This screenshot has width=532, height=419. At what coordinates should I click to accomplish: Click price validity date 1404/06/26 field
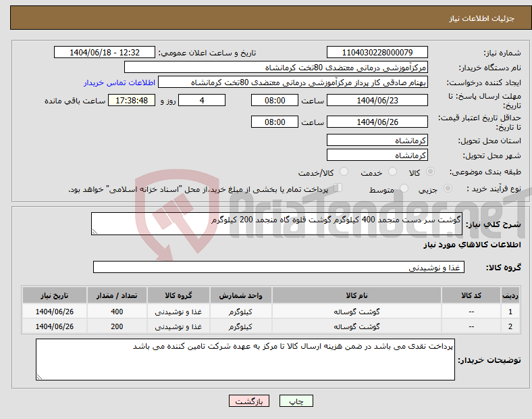(x=377, y=122)
